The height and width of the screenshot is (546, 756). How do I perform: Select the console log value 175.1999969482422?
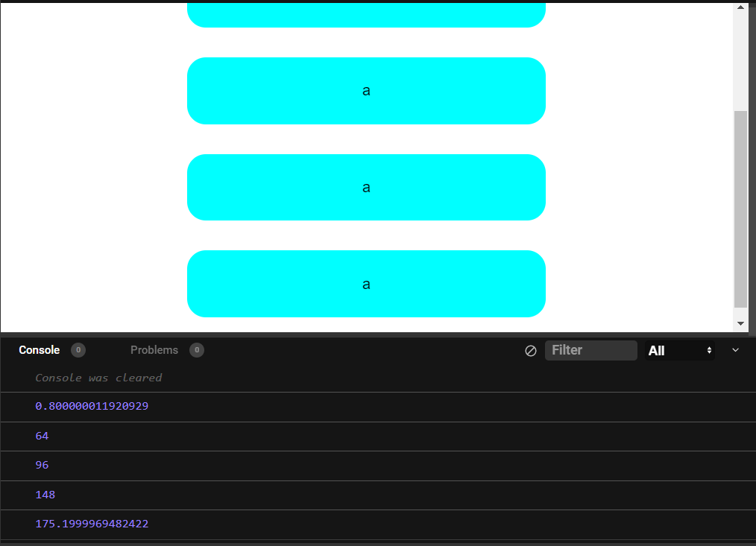click(x=92, y=524)
